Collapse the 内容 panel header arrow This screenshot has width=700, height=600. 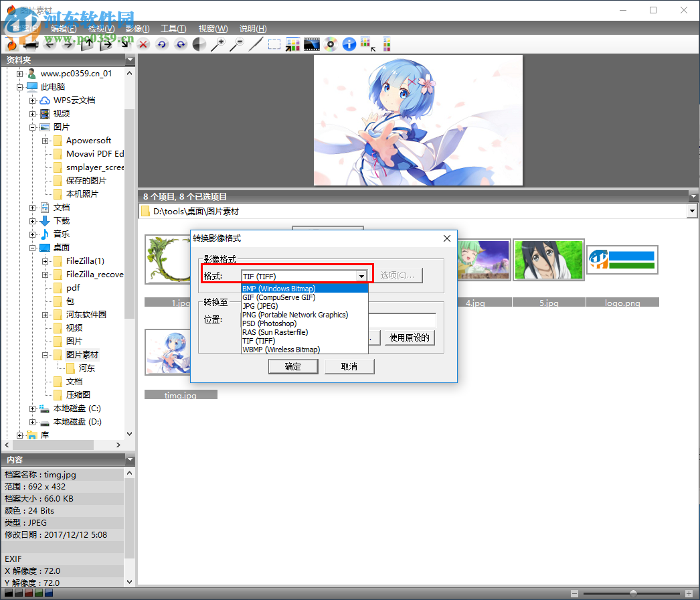click(x=130, y=460)
